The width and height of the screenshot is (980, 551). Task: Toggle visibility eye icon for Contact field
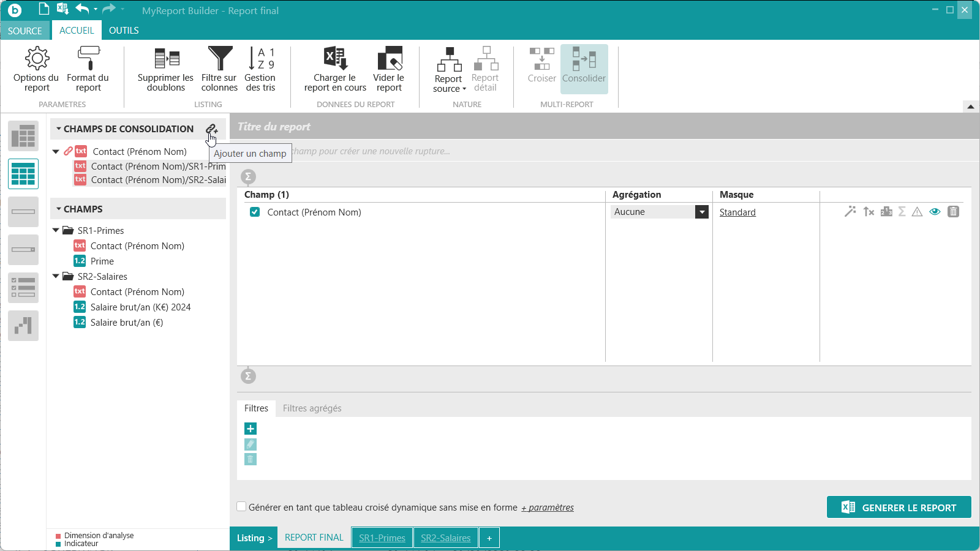[x=935, y=212]
